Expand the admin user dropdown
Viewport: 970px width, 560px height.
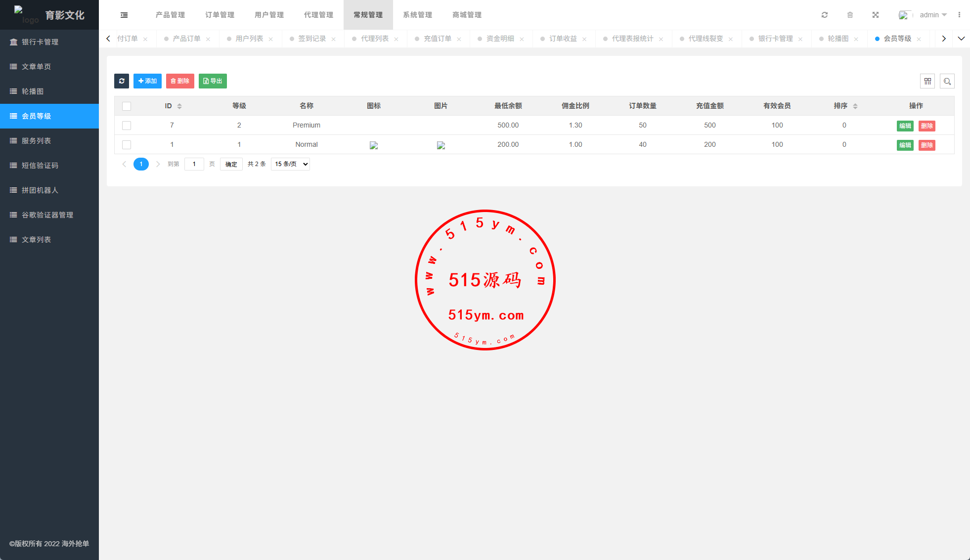click(x=932, y=15)
